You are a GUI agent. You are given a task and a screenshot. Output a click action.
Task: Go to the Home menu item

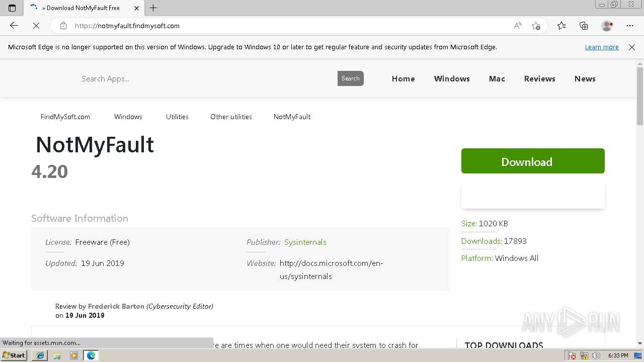404,79
